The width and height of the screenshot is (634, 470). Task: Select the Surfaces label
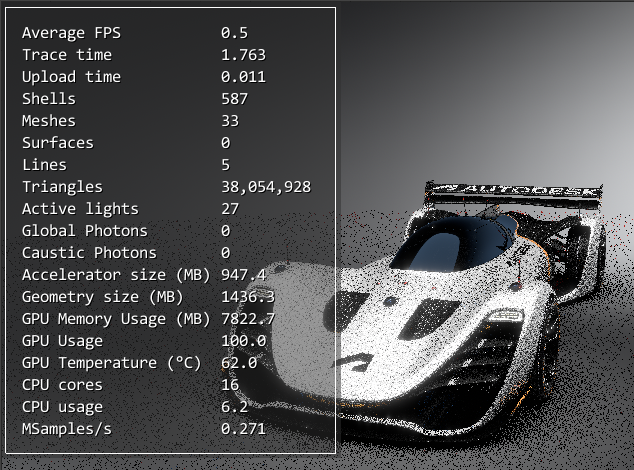(x=58, y=143)
